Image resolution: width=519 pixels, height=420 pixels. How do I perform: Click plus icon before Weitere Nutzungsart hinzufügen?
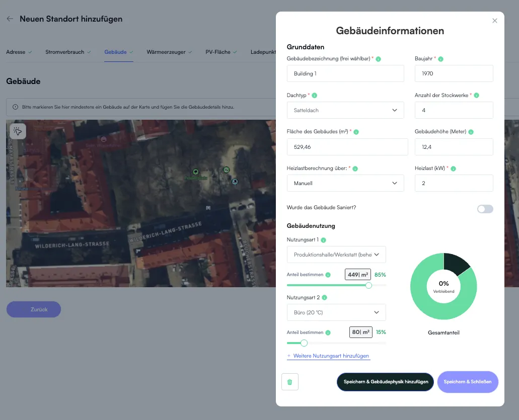tap(288, 356)
